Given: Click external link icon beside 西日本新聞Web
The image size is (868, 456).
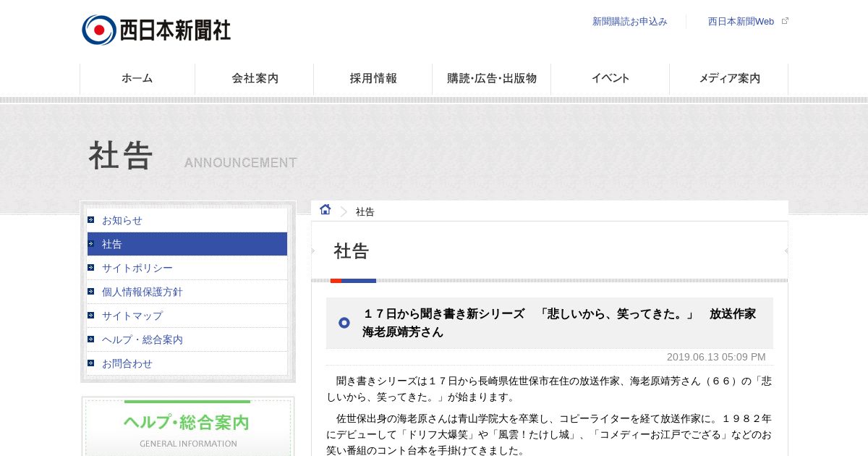Looking at the screenshot, I should 785,21.
